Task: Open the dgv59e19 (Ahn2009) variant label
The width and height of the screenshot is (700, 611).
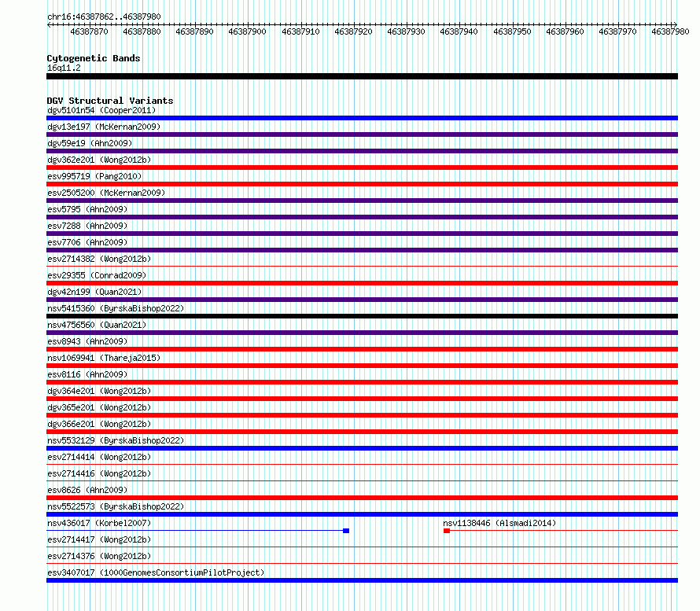Action: pos(90,143)
